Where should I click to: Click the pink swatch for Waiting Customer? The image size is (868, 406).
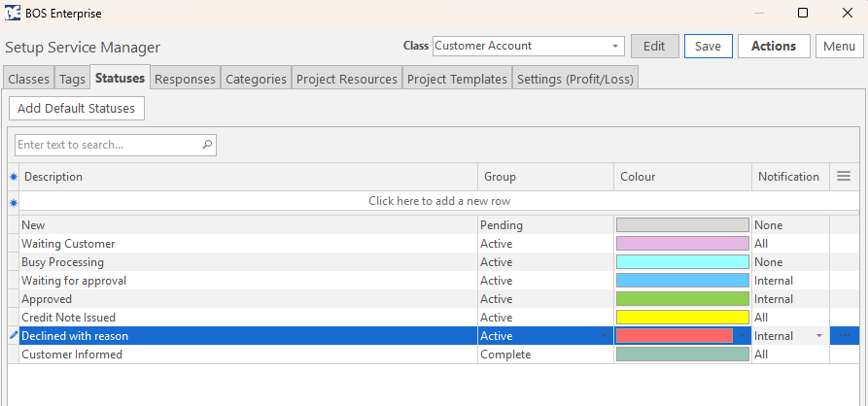click(x=682, y=244)
